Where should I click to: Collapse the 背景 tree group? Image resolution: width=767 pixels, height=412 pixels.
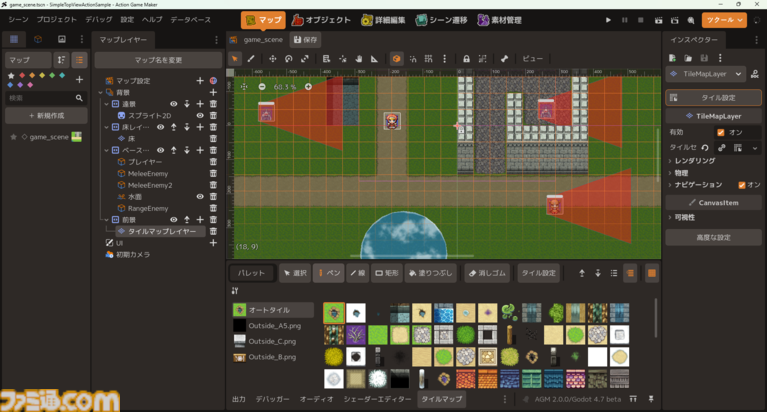101,92
